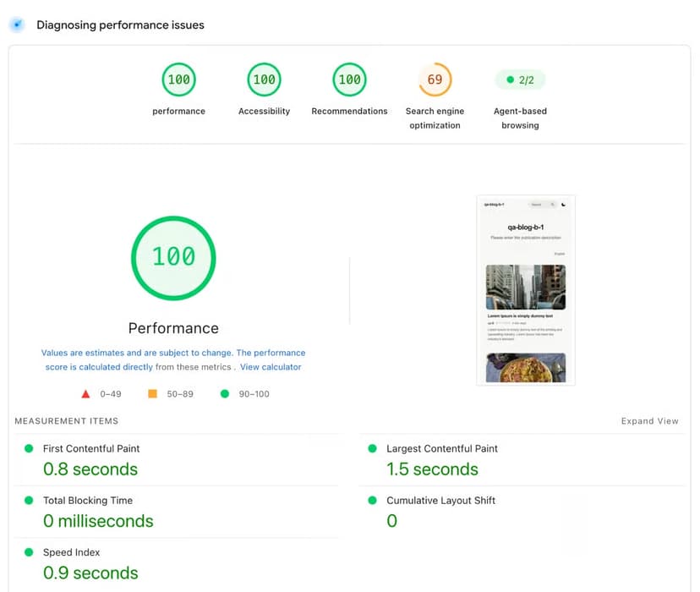Select the performance score gauge 100
The image size is (700, 592).
[178, 79]
